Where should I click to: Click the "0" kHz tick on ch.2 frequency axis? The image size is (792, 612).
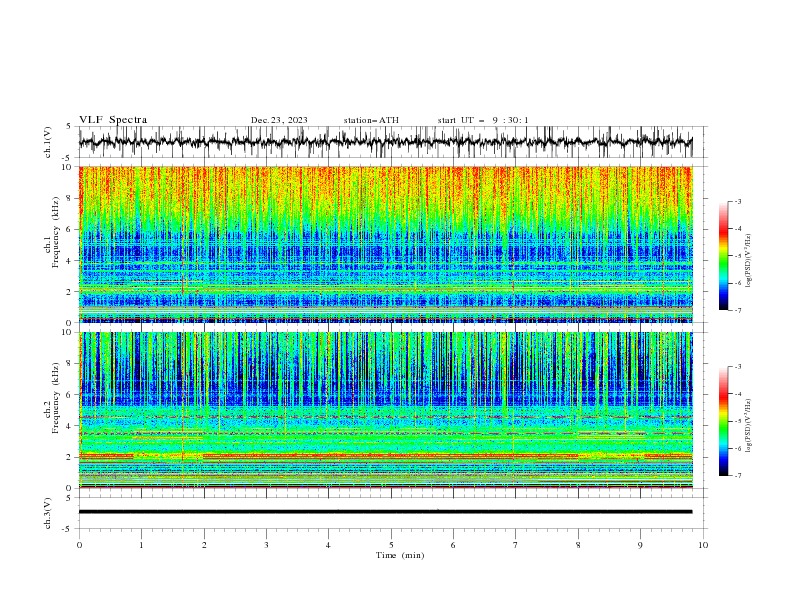(x=69, y=488)
